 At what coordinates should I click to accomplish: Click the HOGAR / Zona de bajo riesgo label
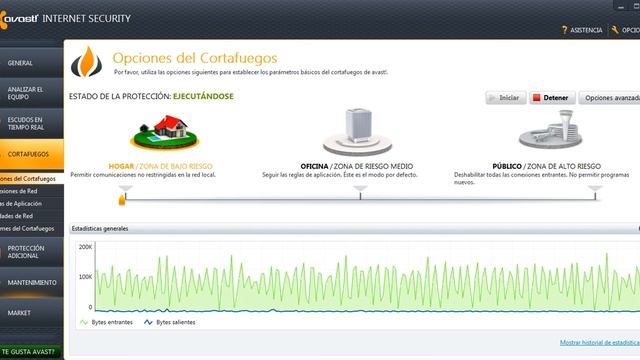click(x=160, y=166)
